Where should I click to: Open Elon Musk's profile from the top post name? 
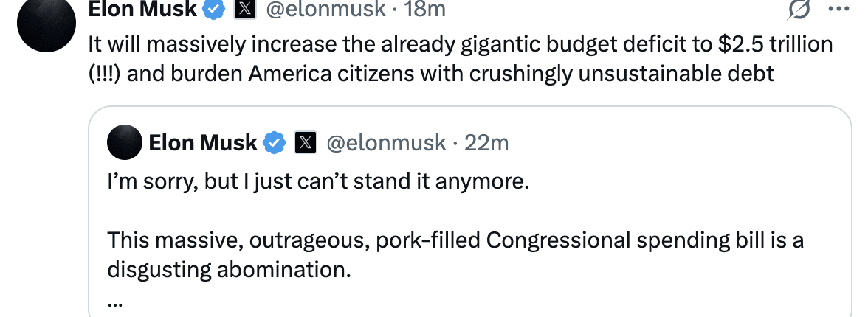click(x=143, y=9)
